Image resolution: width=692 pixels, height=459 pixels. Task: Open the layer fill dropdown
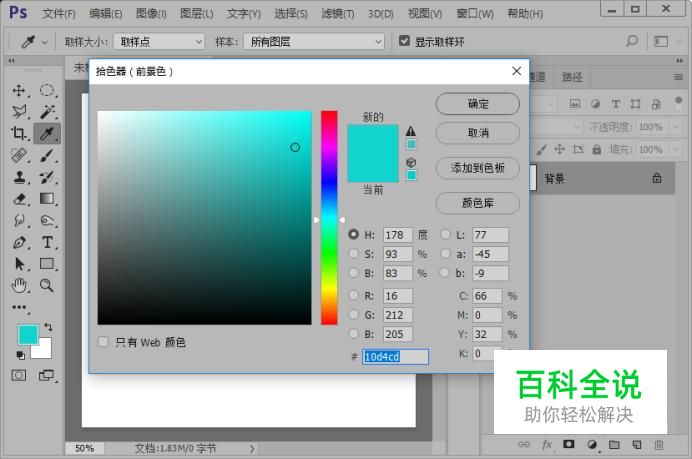coord(676,150)
